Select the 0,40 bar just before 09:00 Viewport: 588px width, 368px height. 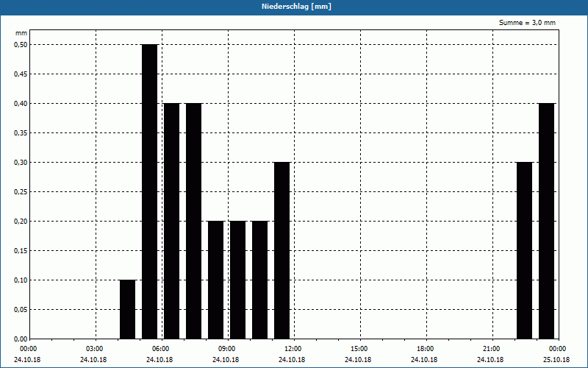[x=194, y=221]
